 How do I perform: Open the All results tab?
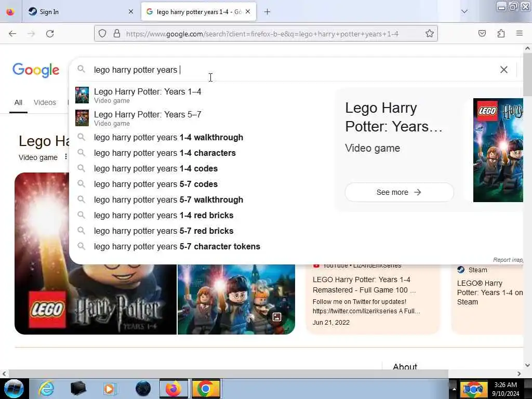tap(18, 102)
